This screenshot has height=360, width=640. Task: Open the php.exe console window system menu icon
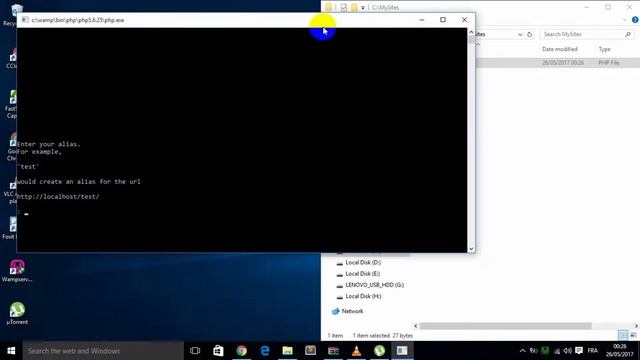25,20
